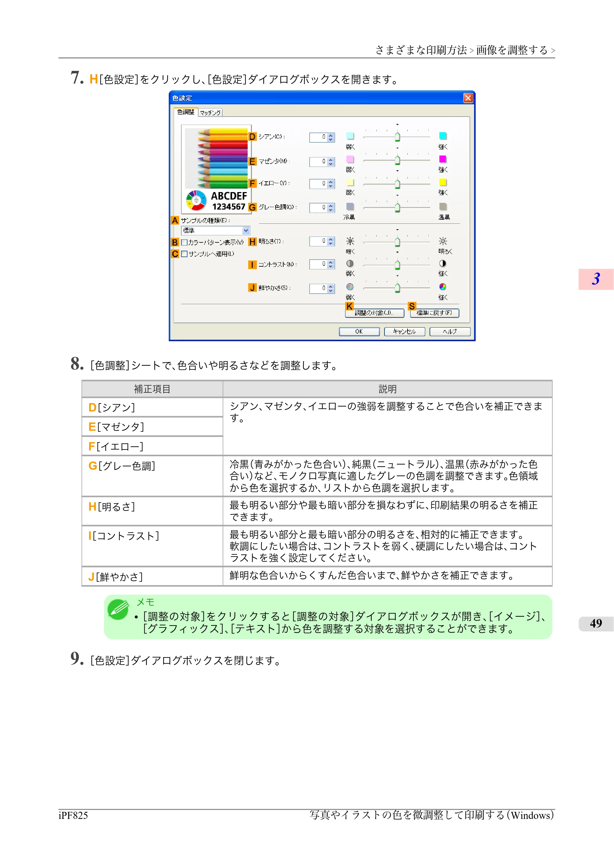The image size is (614, 868).
Task: Switch to the マッチング tab
Action: pos(210,113)
